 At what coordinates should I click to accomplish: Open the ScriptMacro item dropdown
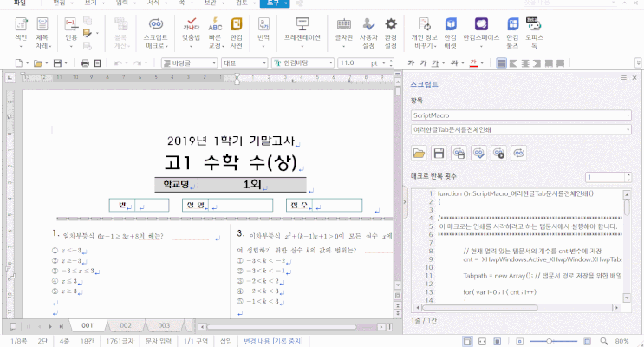(x=521, y=115)
